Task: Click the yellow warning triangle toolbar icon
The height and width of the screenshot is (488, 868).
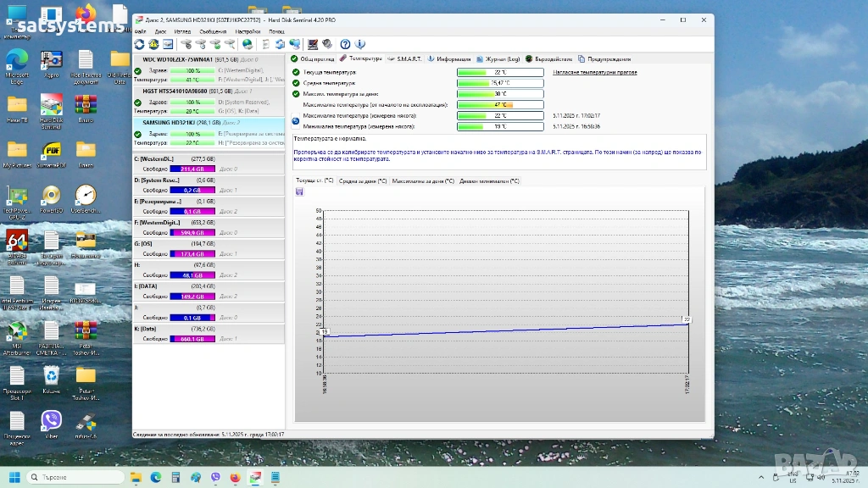Action: (x=153, y=44)
